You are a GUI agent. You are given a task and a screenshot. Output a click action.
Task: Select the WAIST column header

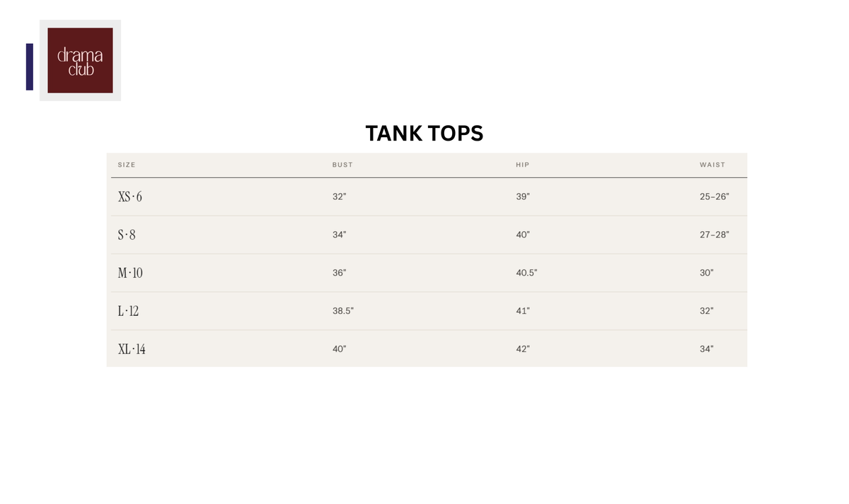(x=712, y=165)
